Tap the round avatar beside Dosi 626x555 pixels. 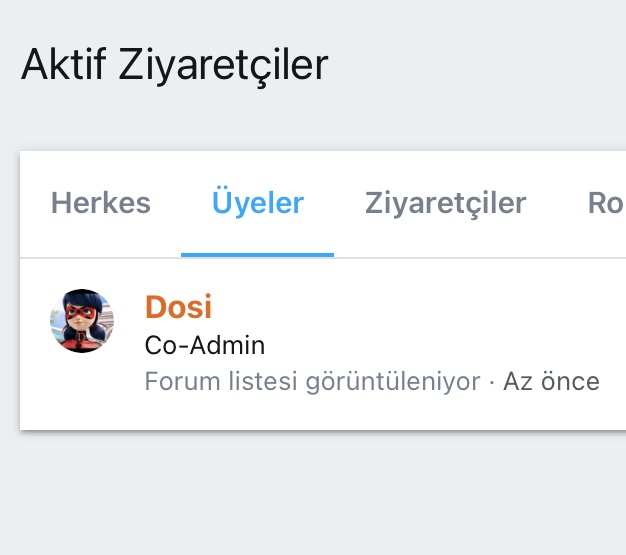82,321
